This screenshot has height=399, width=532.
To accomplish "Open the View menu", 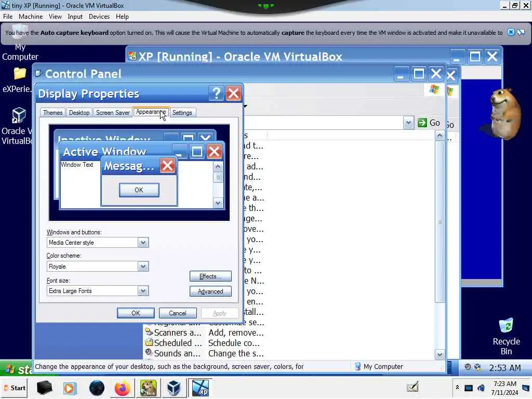I will [x=55, y=16].
